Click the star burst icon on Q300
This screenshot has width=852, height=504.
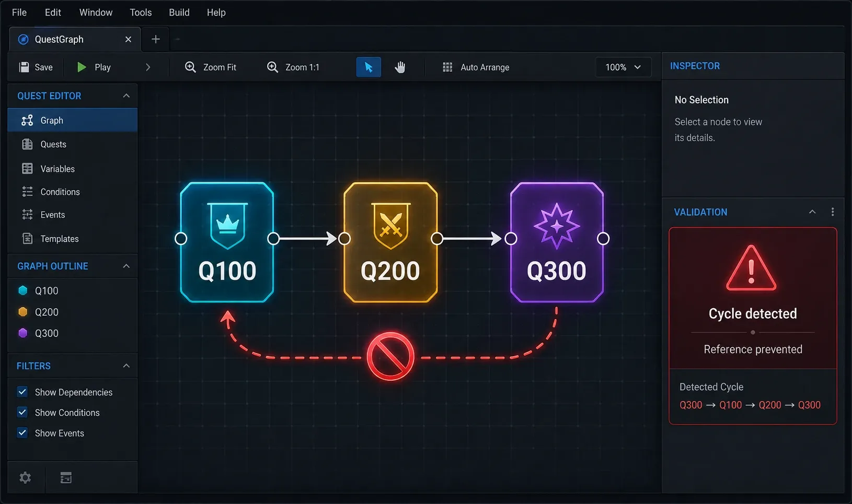coord(557,226)
